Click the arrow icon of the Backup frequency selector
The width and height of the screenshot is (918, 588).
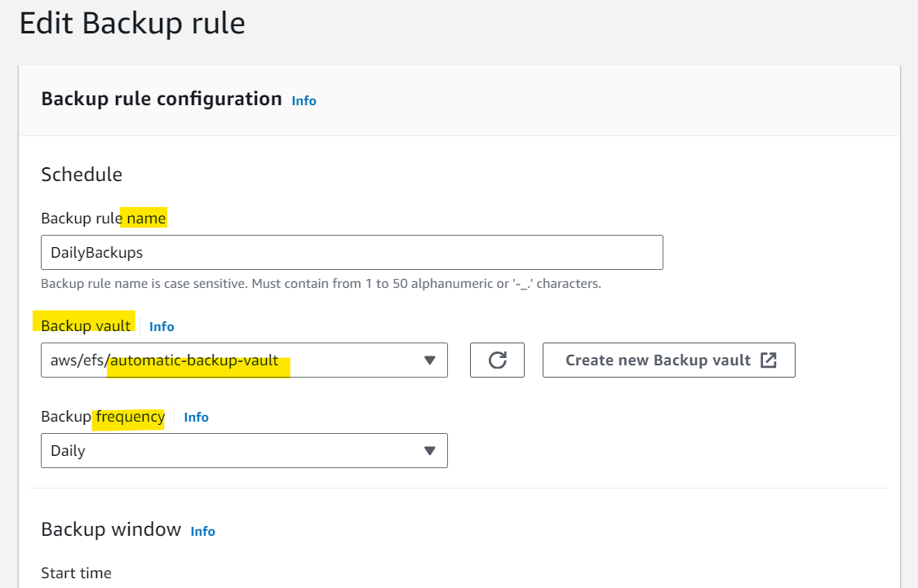430,450
